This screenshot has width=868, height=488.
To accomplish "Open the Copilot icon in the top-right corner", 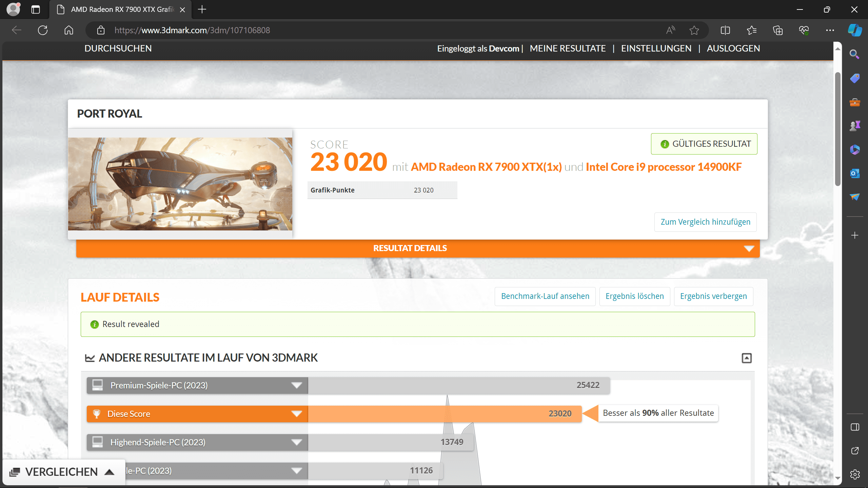I will [855, 30].
